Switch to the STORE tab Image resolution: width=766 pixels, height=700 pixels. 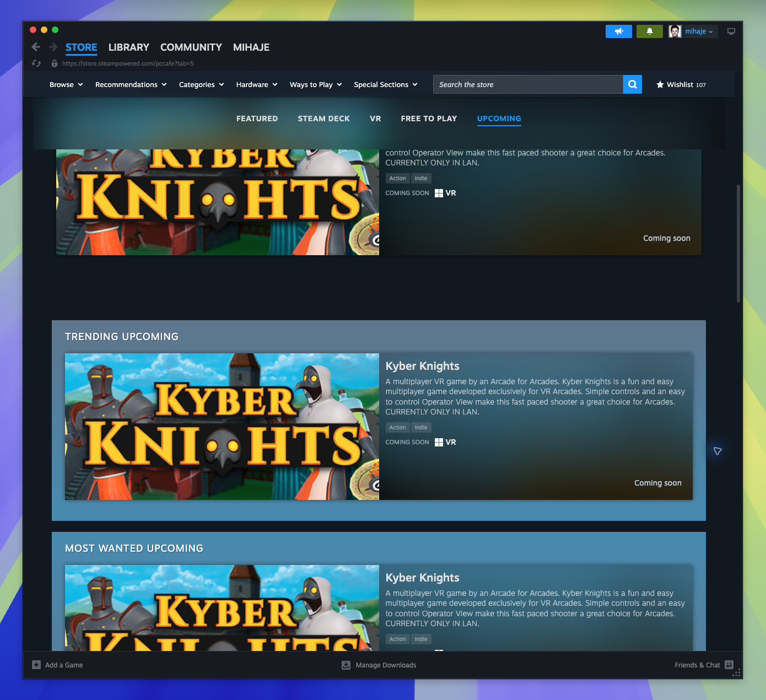click(x=81, y=47)
